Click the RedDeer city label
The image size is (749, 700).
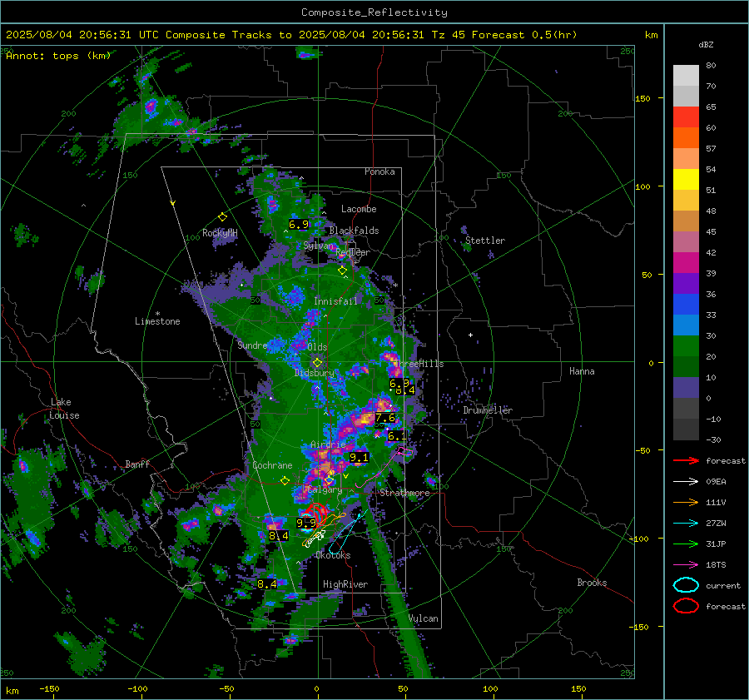(353, 252)
